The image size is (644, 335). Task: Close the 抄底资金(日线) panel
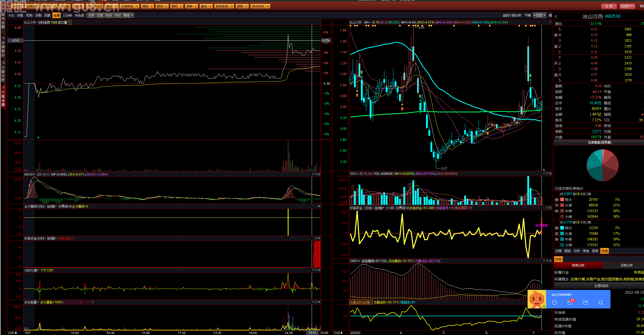pyautogui.click(x=550, y=208)
